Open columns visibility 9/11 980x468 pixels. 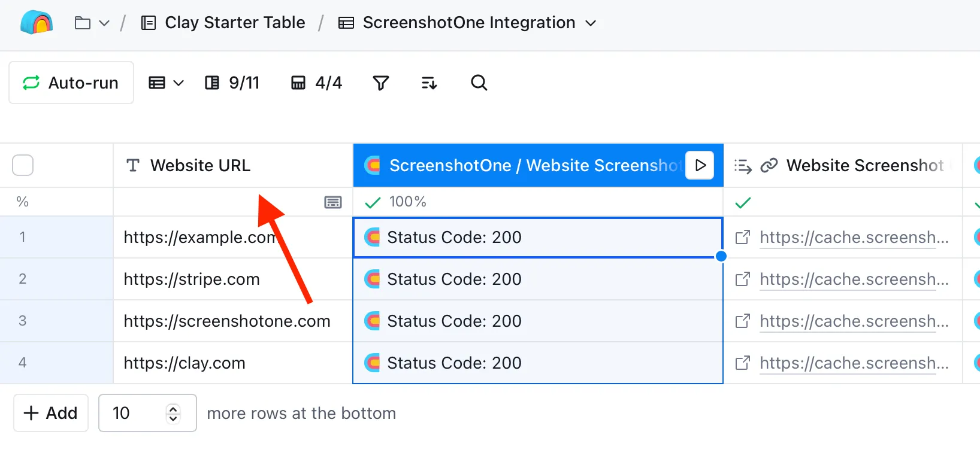click(232, 83)
